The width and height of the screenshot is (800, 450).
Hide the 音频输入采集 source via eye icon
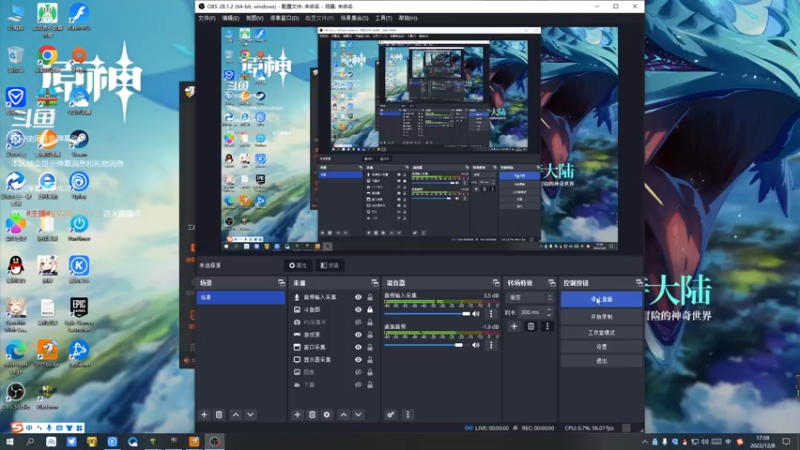pyautogui.click(x=358, y=297)
